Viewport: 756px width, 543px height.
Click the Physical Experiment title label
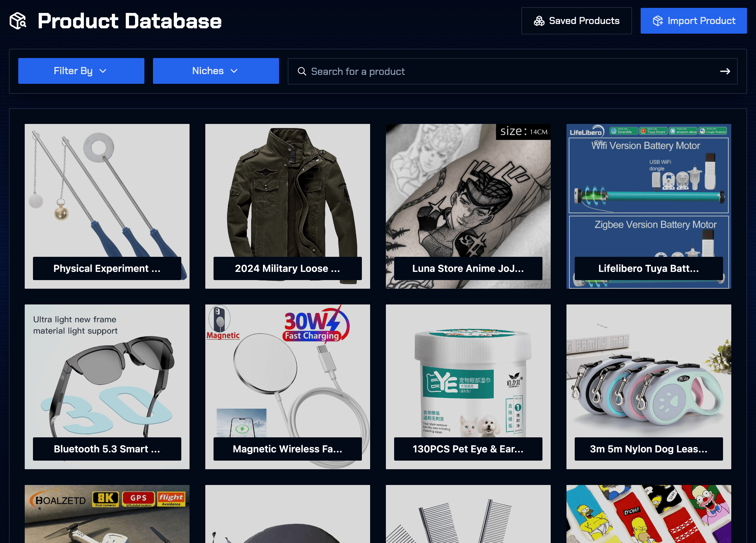107,268
